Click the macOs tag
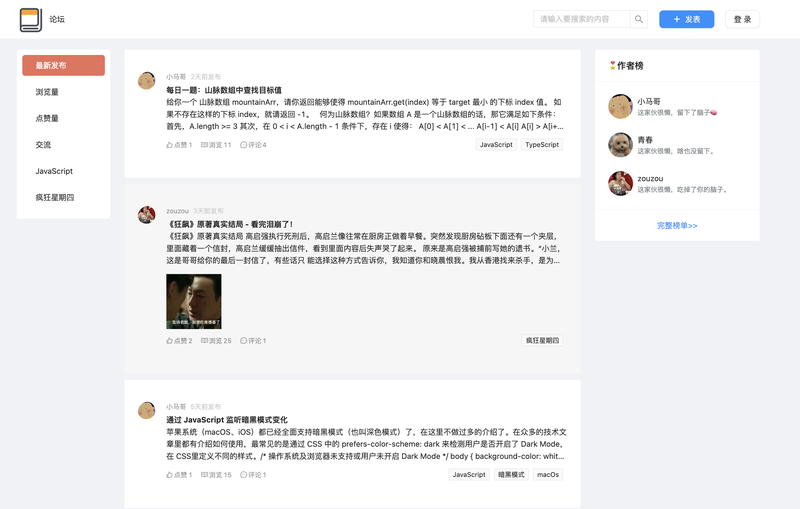Screen dimensions: 800x509 pyautogui.click(x=548, y=475)
